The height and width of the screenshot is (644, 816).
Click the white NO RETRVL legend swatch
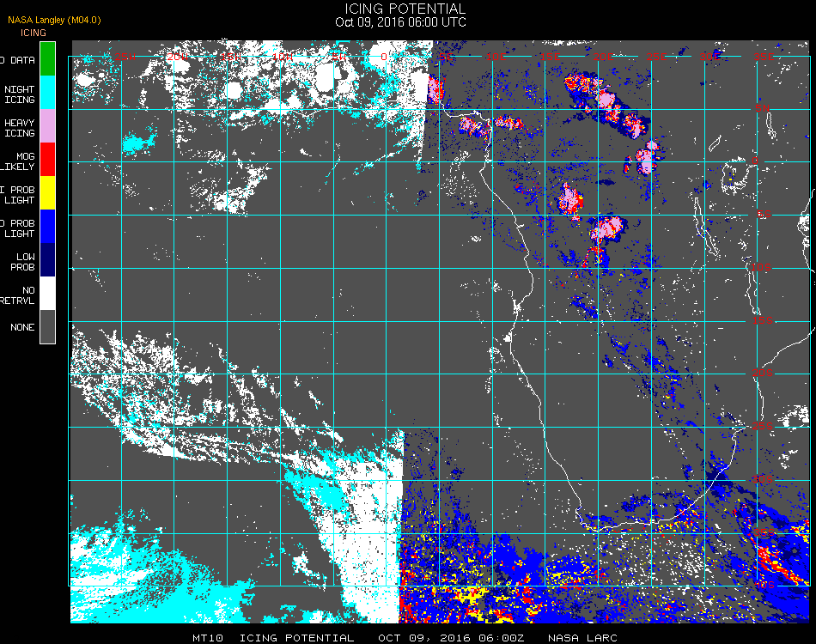click(47, 294)
